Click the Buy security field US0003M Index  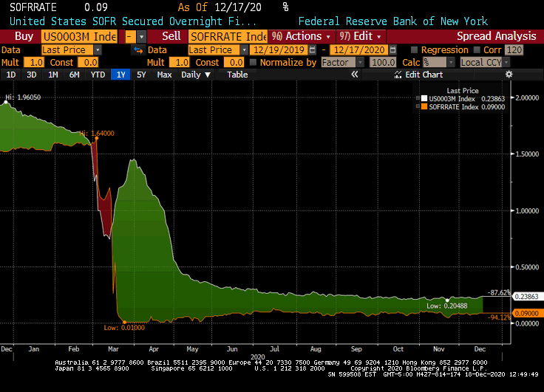point(79,36)
